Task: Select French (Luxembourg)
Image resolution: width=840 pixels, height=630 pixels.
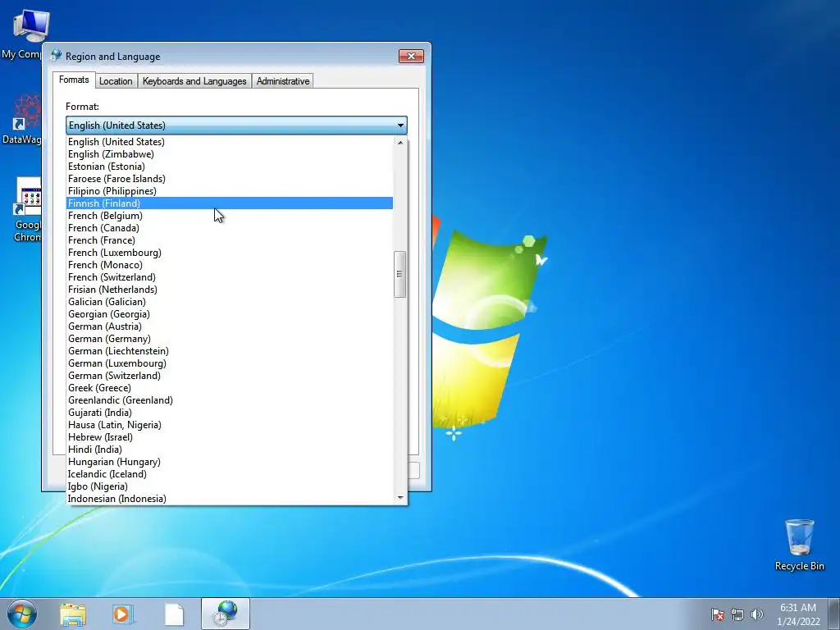Action: point(230,253)
